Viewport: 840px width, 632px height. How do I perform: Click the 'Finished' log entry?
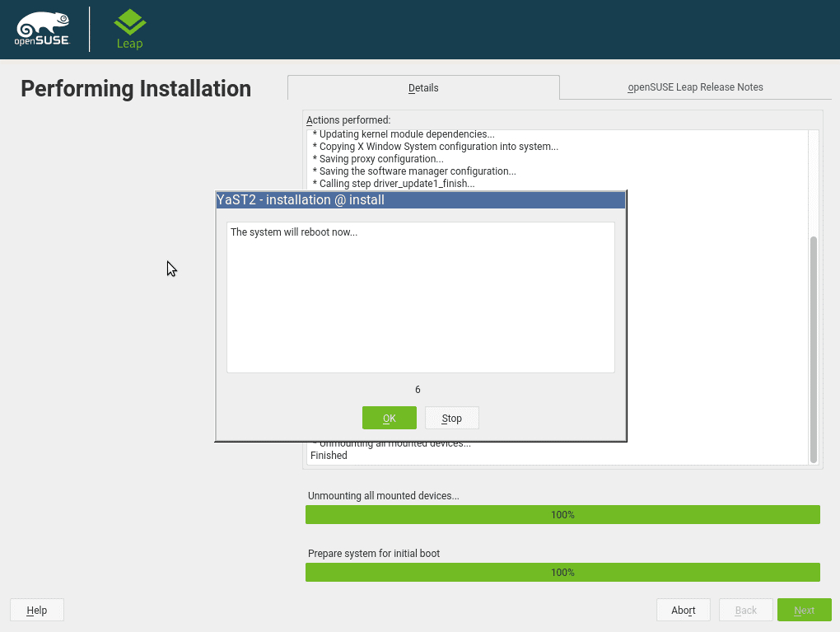pyautogui.click(x=329, y=455)
